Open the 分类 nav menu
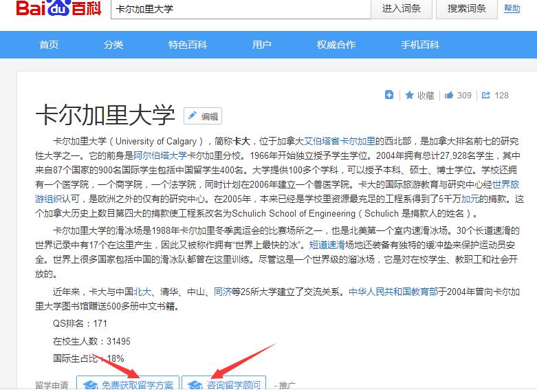This screenshot has width=537, height=392. pyautogui.click(x=113, y=45)
